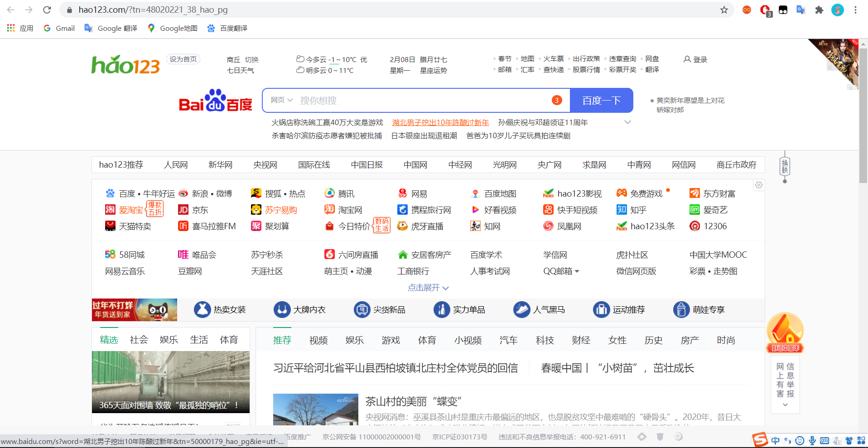Click the Google Translate extension icon

pos(801,10)
